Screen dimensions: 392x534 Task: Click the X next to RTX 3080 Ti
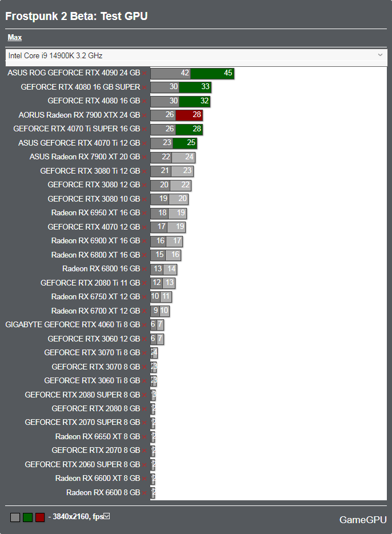tap(145, 171)
